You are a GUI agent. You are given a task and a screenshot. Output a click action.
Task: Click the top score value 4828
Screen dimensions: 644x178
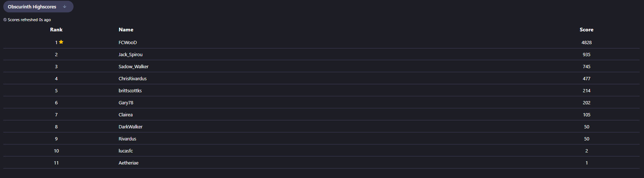(586, 42)
